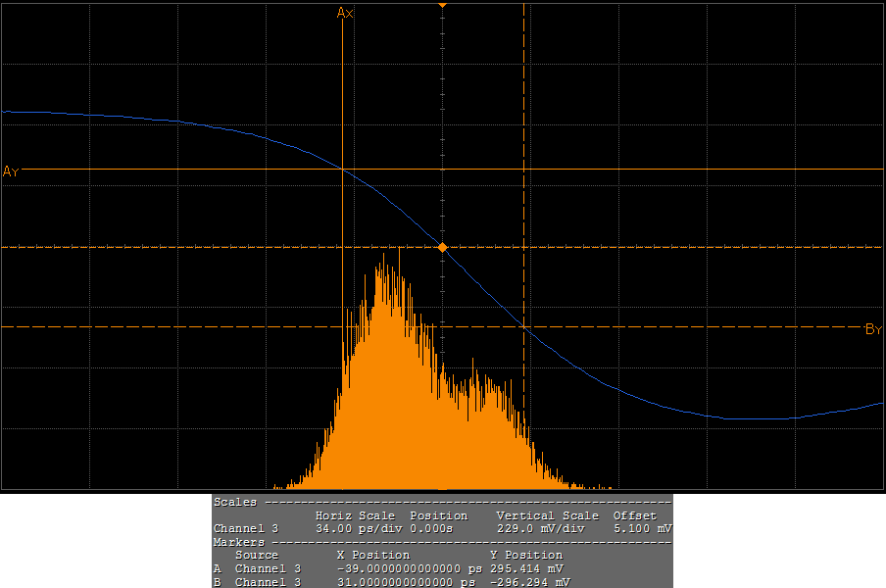Select the Ay marker label on left edge

[11, 171]
